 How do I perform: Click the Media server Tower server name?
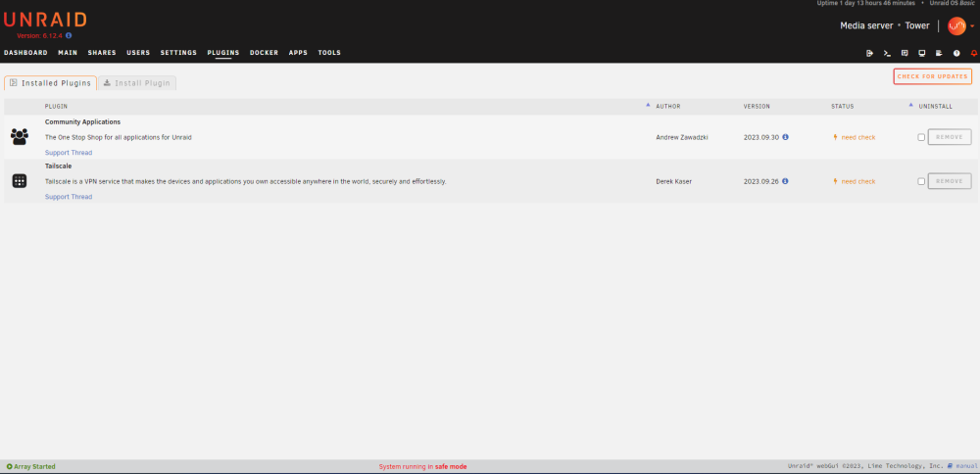[x=884, y=25]
